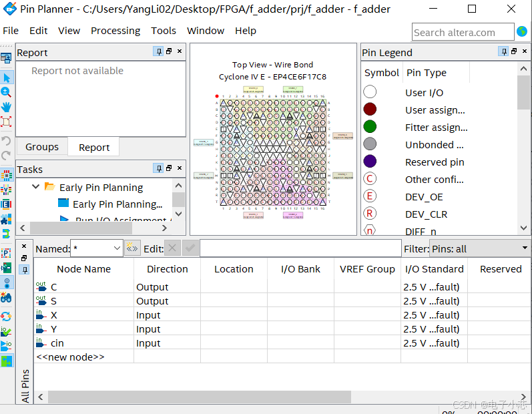Toggle pin on the Pin Legend panel
This screenshot has height=414, width=532.
click(503, 52)
